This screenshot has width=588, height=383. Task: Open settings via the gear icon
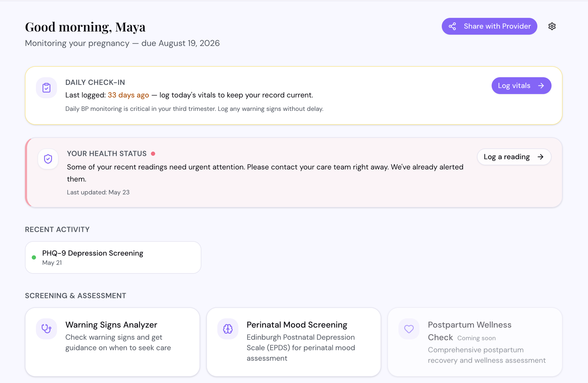(552, 26)
